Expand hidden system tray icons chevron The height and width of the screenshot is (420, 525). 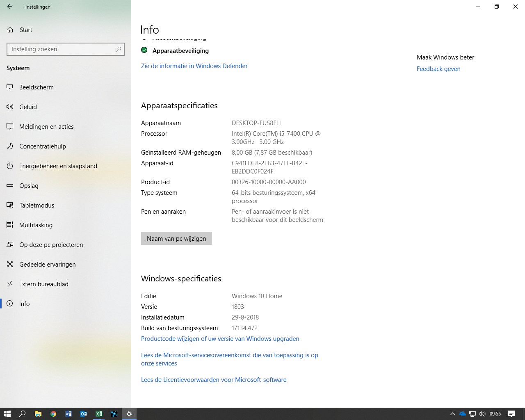(453, 414)
